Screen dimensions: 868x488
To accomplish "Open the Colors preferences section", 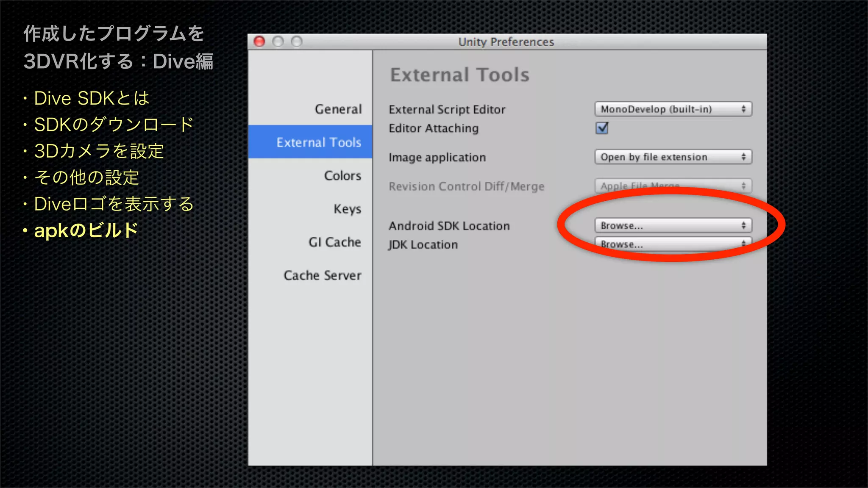I will tap(342, 175).
